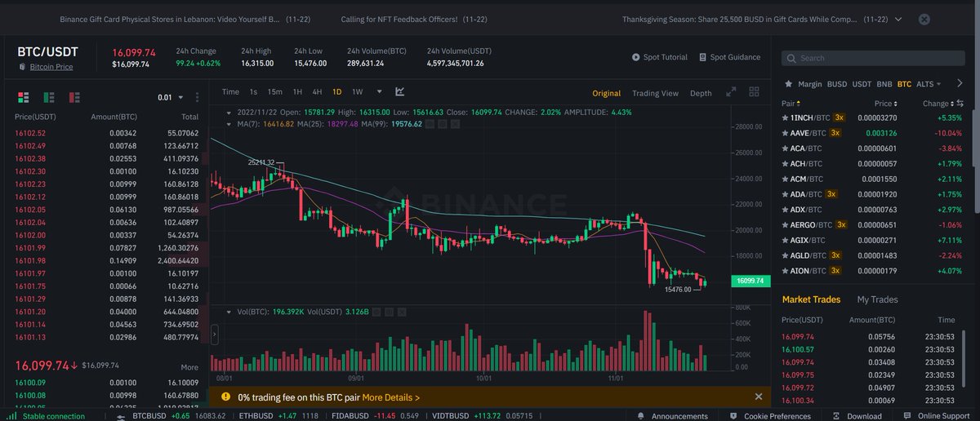980x421 pixels.
Task: Open the order book 0.01 precision dropdown
Action: [169, 97]
